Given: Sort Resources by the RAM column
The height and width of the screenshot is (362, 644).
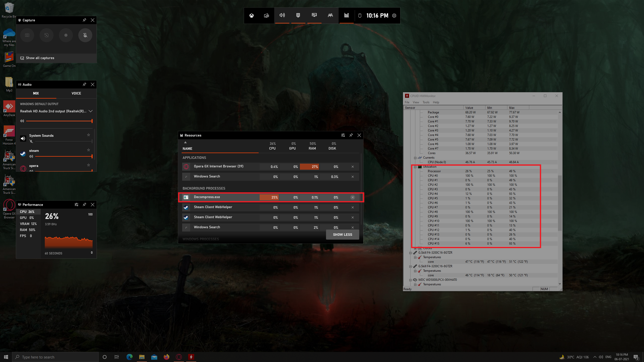Looking at the screenshot, I should pyautogui.click(x=312, y=146).
